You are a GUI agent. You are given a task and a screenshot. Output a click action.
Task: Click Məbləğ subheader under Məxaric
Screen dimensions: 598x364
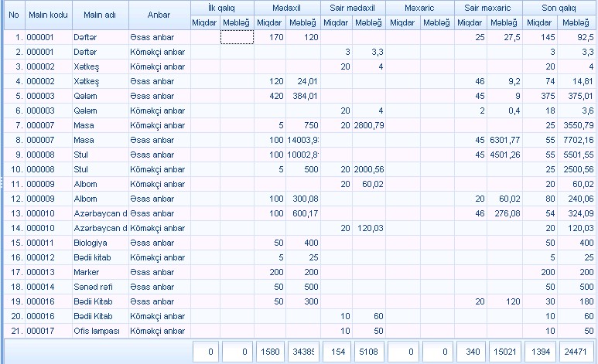coord(436,22)
